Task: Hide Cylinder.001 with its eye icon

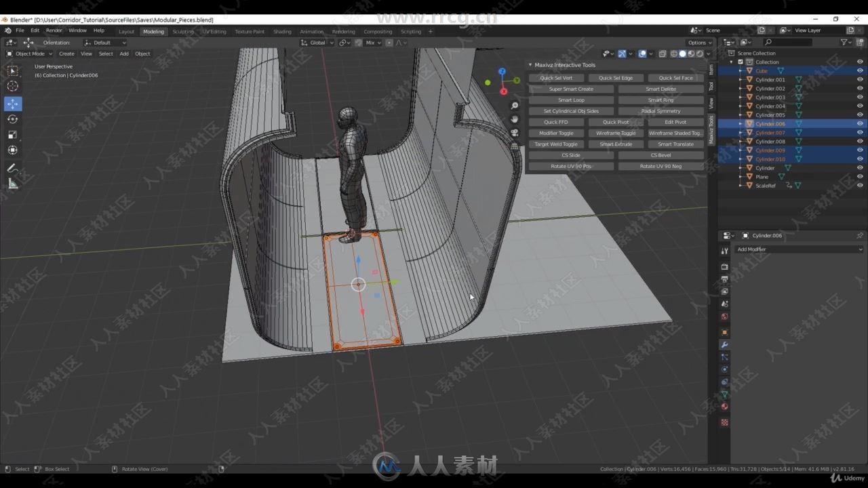Action: [860, 79]
